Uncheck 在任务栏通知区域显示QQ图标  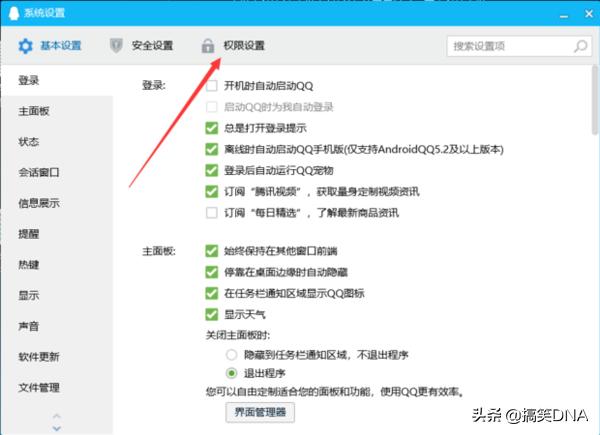pos(212,293)
